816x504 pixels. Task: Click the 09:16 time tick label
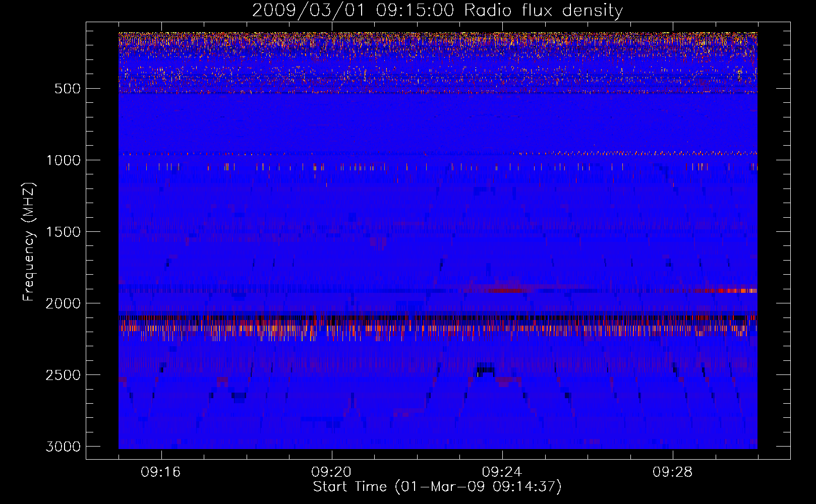pos(161,472)
